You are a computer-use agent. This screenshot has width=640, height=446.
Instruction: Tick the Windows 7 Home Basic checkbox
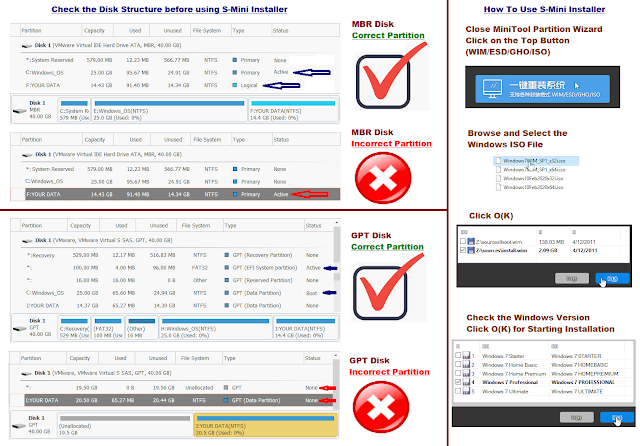(x=458, y=364)
